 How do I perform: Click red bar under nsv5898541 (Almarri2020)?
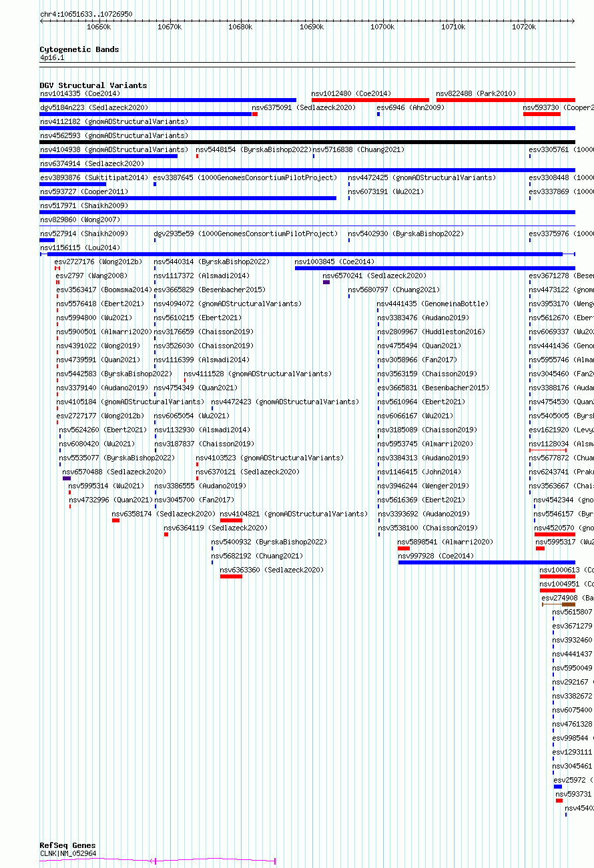tap(404, 548)
